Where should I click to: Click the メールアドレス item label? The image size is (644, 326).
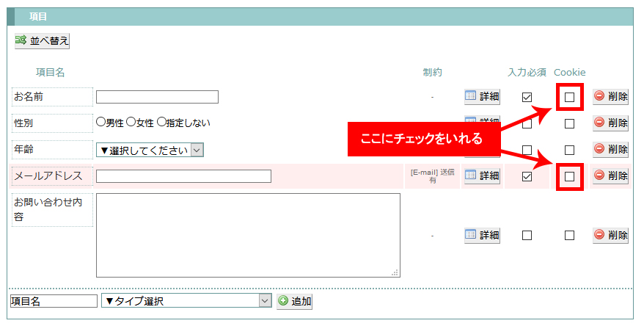[53, 176]
